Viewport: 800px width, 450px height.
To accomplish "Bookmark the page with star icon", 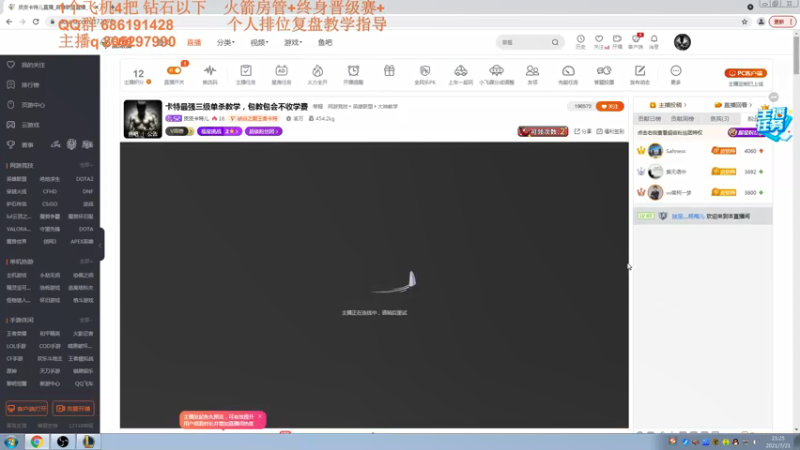I will click(x=744, y=21).
